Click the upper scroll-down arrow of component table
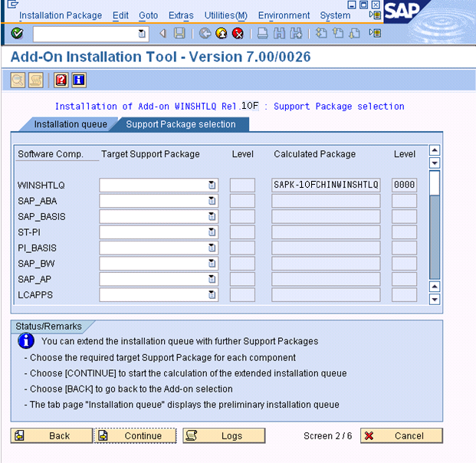This screenshot has height=463, width=476. point(435,163)
